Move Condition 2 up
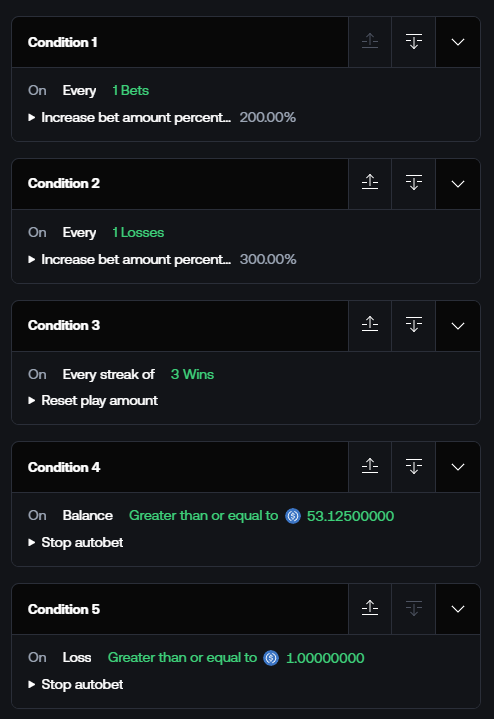Screen dimensions: 494x719 [x=370, y=184]
